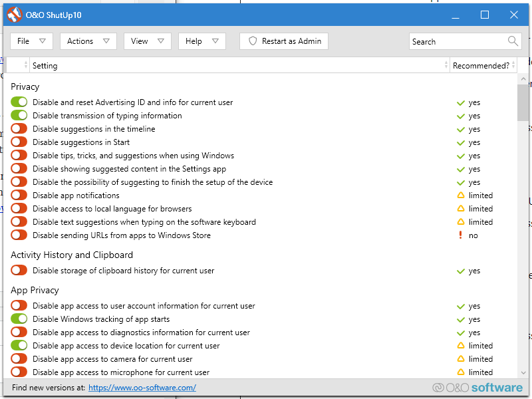Click green checkmark for user account information row

(460, 307)
